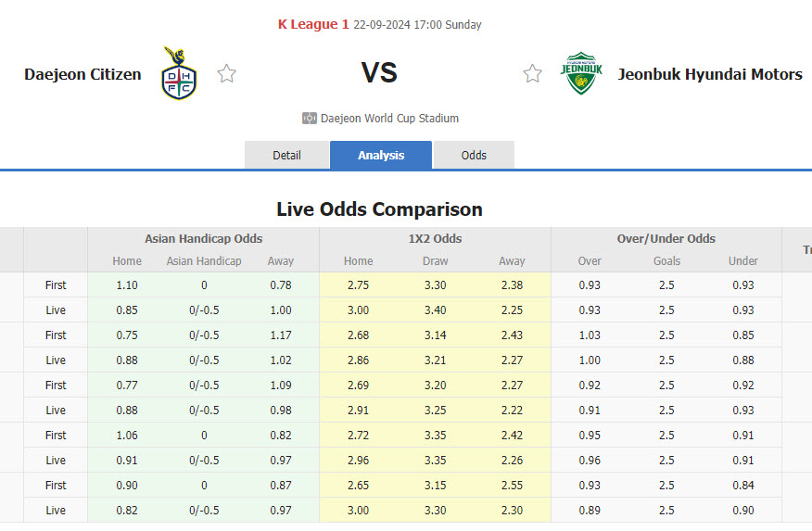Open Jeonbuk Hyundai Motors team name link
The width and height of the screenshot is (812, 531).
coord(710,74)
